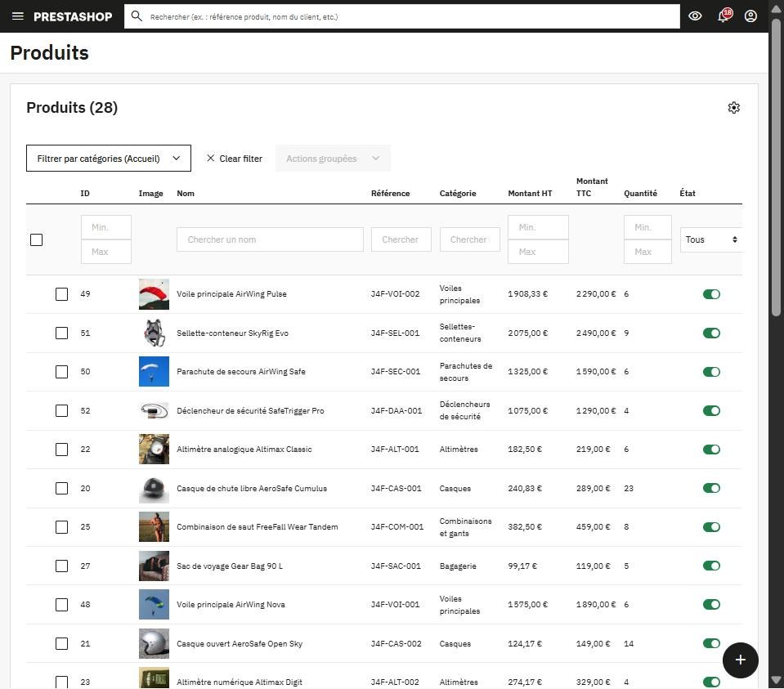The height and width of the screenshot is (689, 784).
Task: Open the hamburger navigation menu
Action: coord(17,16)
